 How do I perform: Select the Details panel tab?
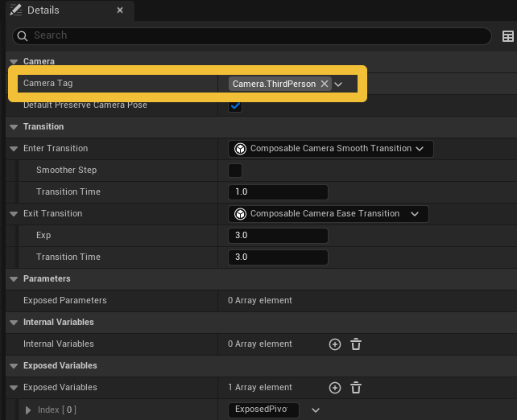[x=48, y=10]
